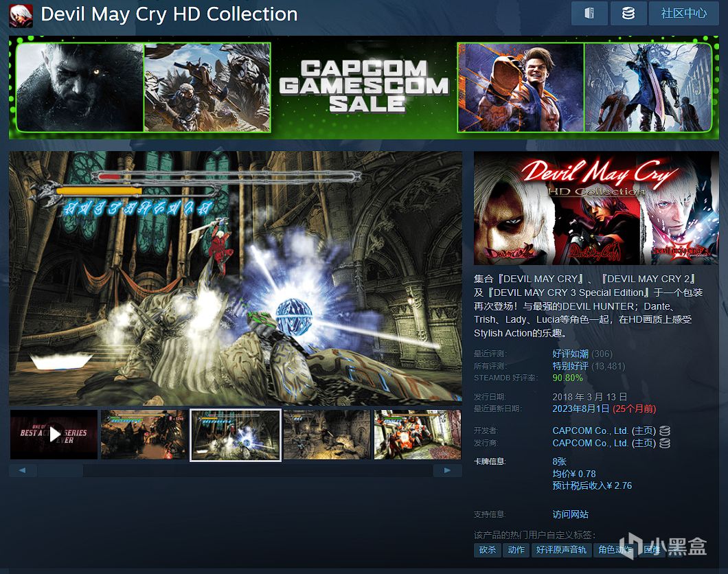Click the Devil May Cry 5 image in banner
The width and height of the screenshot is (728, 574).
click(648, 87)
